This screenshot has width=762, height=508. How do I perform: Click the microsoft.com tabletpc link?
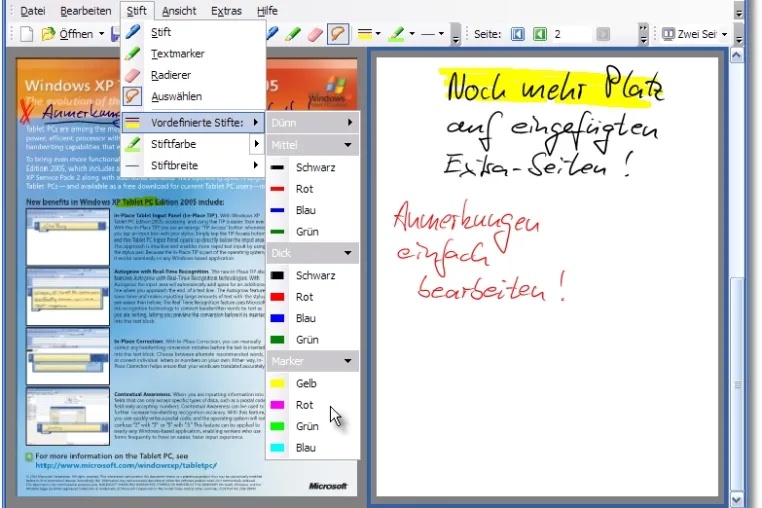126,465
